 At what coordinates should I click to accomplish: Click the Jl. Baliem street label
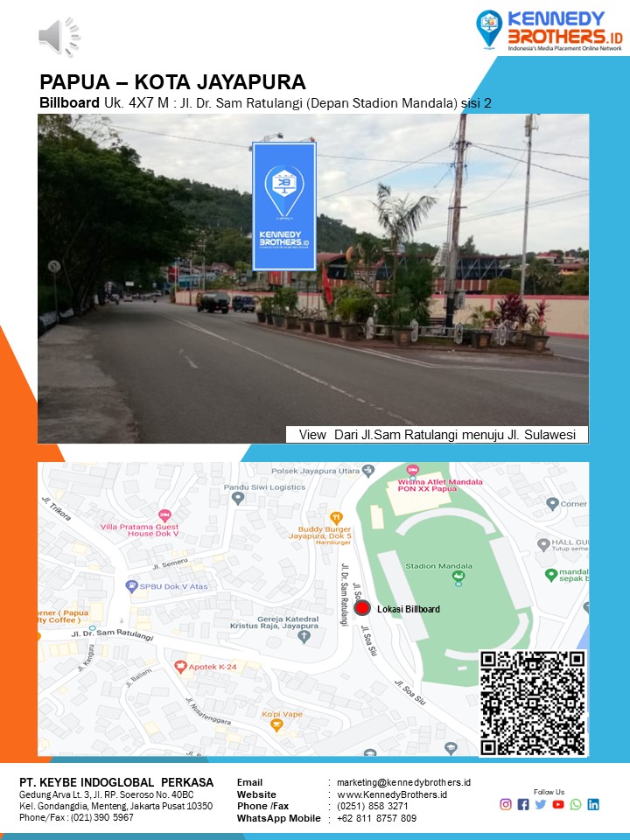[x=138, y=677]
